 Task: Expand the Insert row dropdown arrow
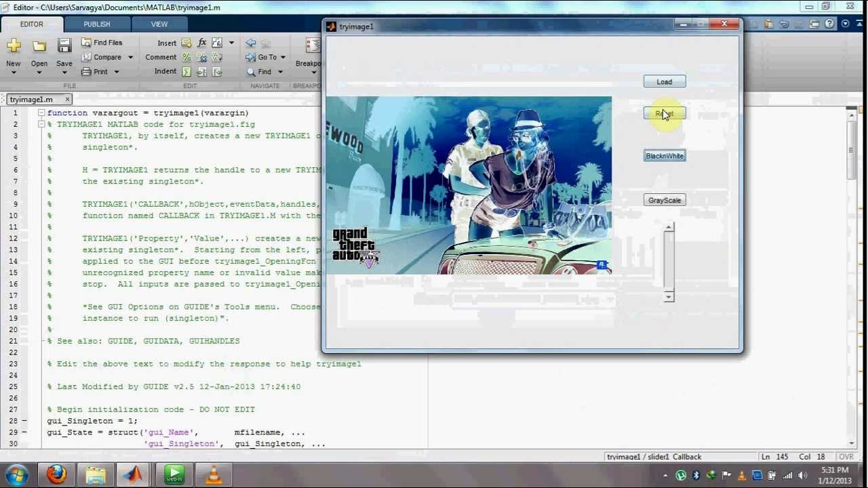[231, 43]
